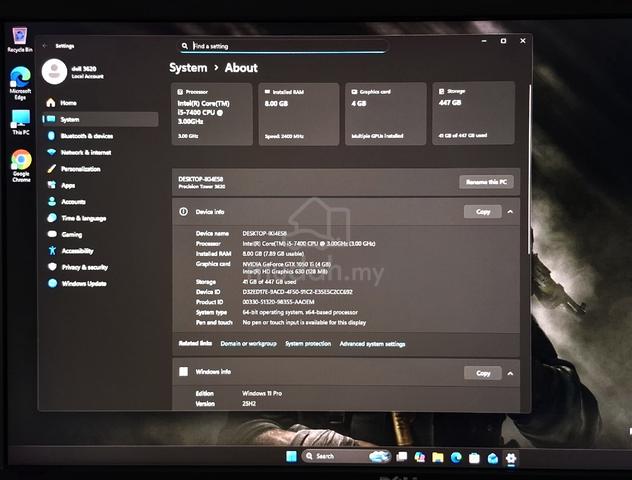The image size is (632, 480).
Task: Open Network & internet settings
Action: (x=100, y=152)
